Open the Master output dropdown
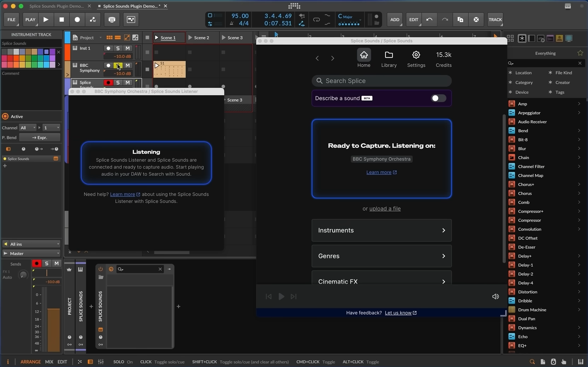The height and width of the screenshot is (367, 588). pyautogui.click(x=31, y=253)
